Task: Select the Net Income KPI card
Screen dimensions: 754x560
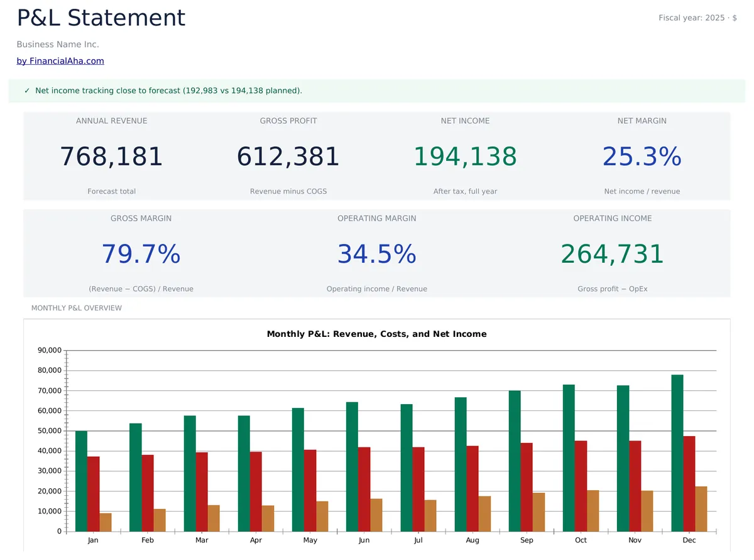Action: pyautogui.click(x=465, y=155)
